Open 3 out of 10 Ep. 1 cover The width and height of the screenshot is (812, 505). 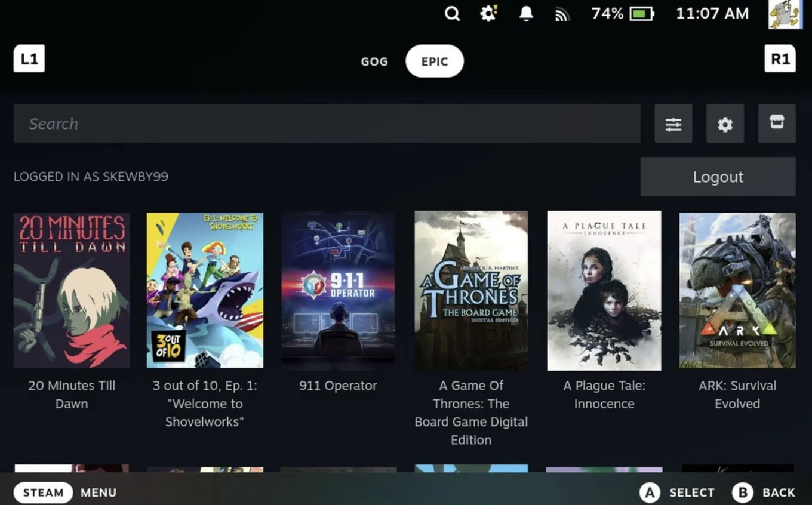coord(205,290)
